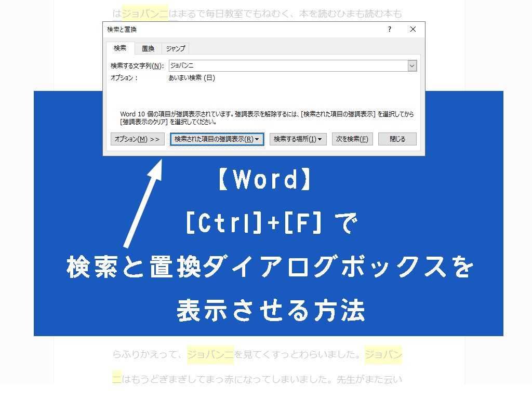Viewport: 532px width, 399px height.
Task: Switch to the 検索 tab
Action: click(120, 48)
